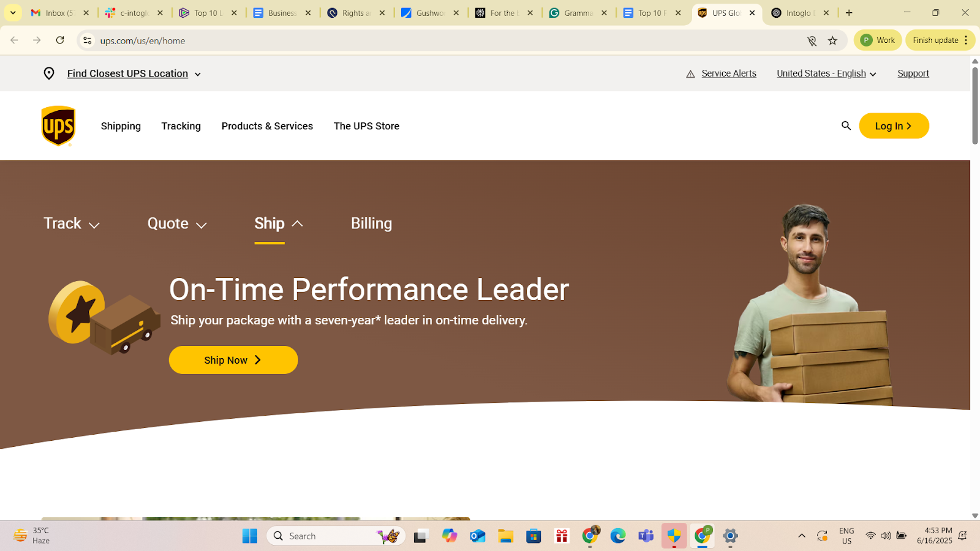This screenshot has width=980, height=551.
Task: Click the location pin icon
Action: 49,73
